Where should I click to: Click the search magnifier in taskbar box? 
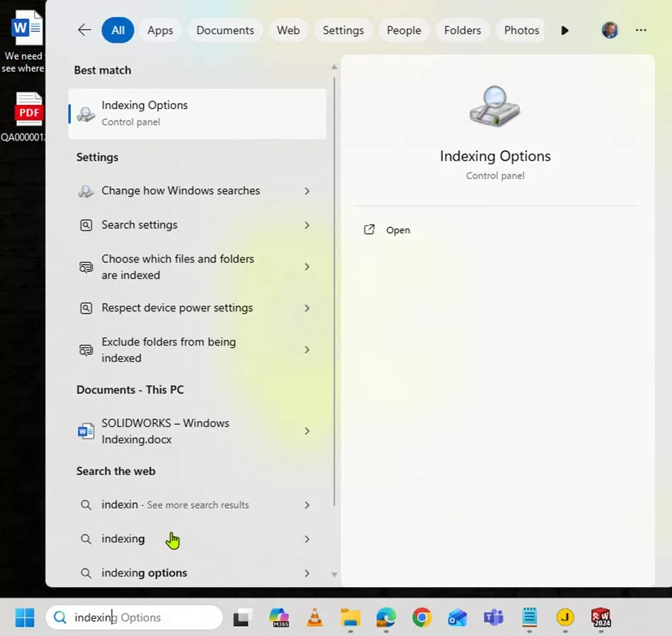pos(60,617)
